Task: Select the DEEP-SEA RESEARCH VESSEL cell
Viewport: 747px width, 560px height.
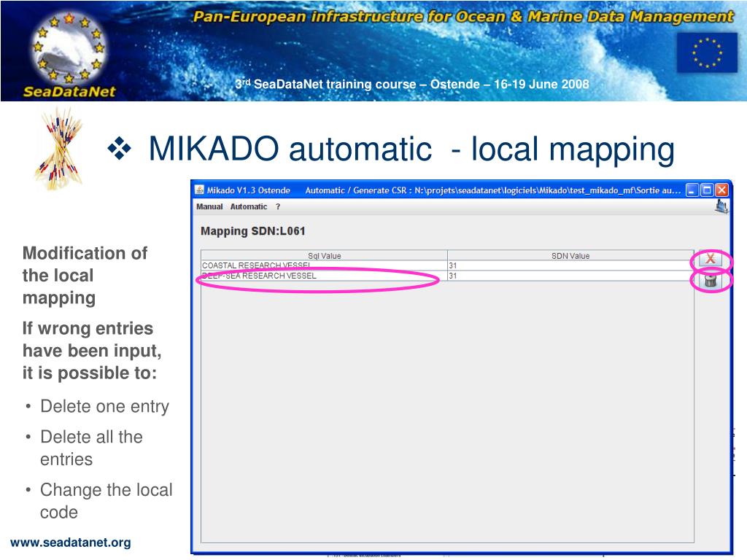Action: click(324, 276)
